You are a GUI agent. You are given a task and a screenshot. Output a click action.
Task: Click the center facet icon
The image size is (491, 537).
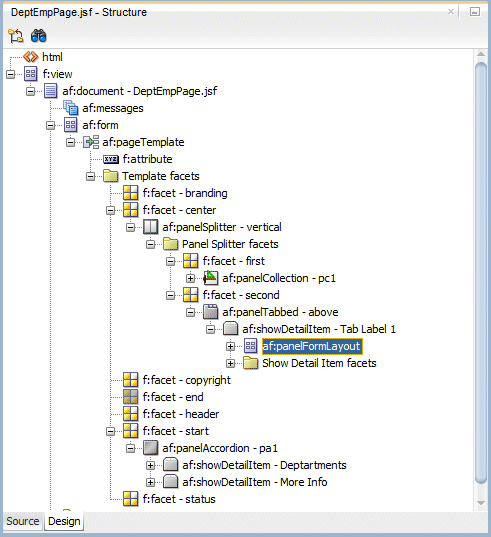coord(130,210)
